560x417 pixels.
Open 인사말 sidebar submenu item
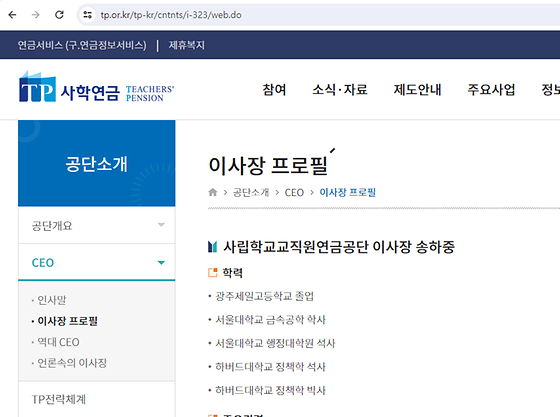click(51, 300)
